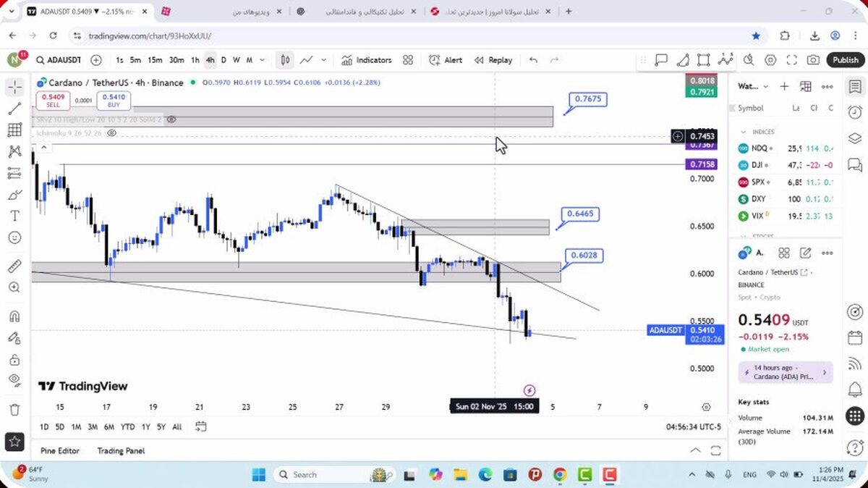Open the Indicators dialog
This screenshot has width=868, height=488.
367,60
